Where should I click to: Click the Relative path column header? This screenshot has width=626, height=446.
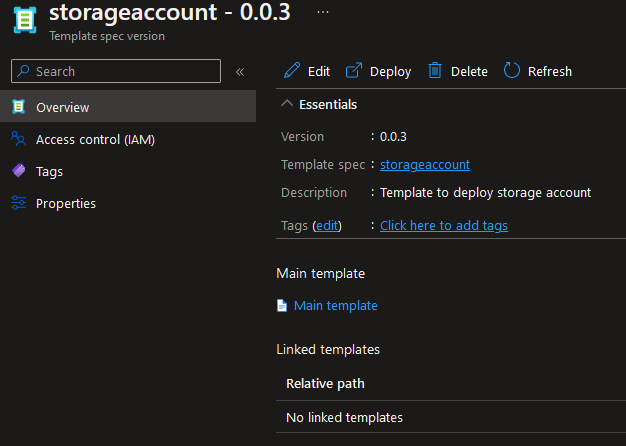[325, 383]
